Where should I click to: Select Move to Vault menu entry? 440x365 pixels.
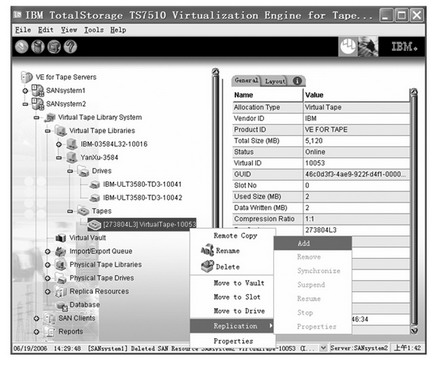coord(239,283)
